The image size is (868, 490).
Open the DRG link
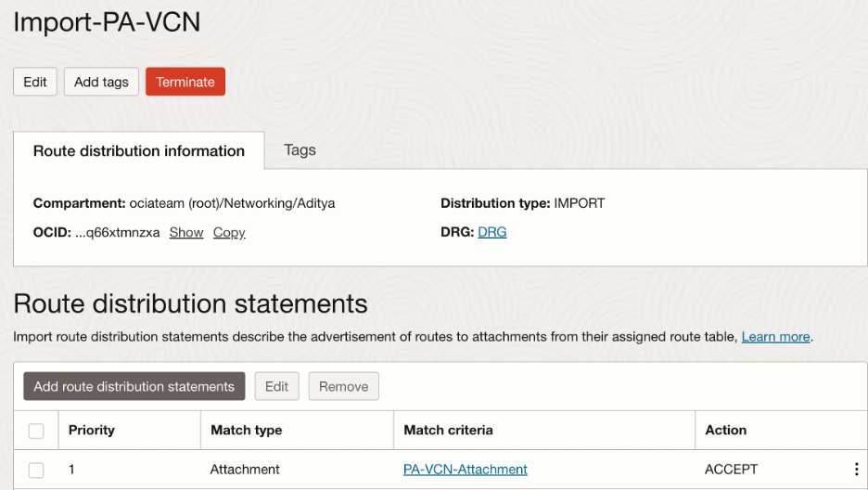pyautogui.click(x=492, y=232)
